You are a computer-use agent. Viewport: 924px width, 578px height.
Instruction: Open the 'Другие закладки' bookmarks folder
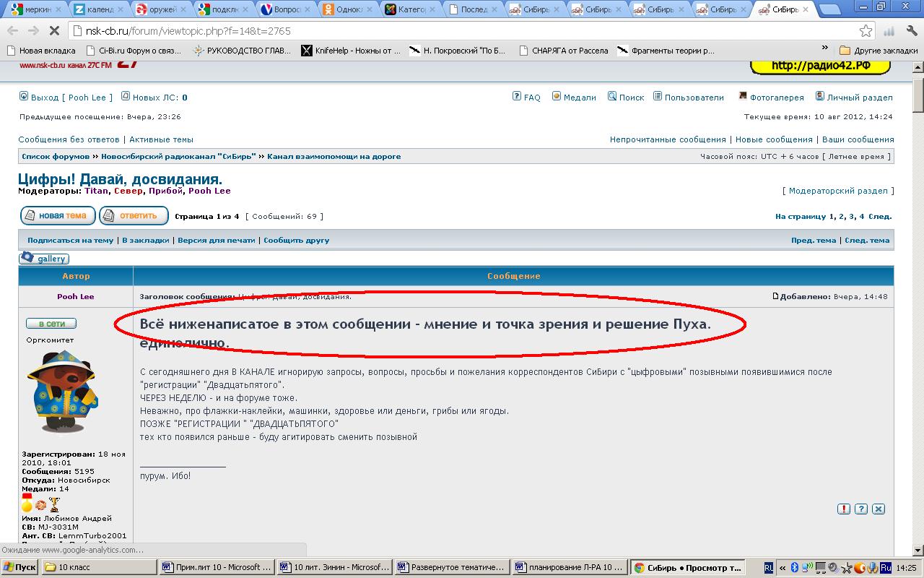point(879,51)
